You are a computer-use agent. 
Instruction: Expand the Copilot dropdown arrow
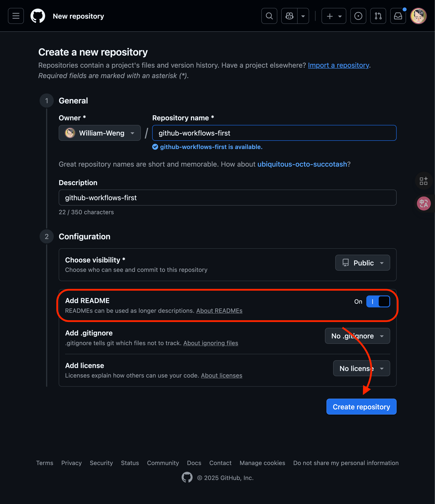pos(303,16)
